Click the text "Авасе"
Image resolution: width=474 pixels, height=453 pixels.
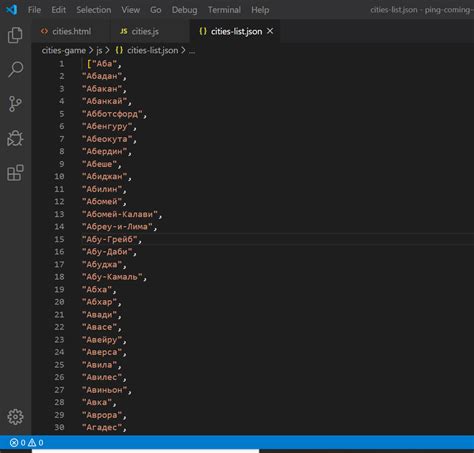click(x=99, y=327)
